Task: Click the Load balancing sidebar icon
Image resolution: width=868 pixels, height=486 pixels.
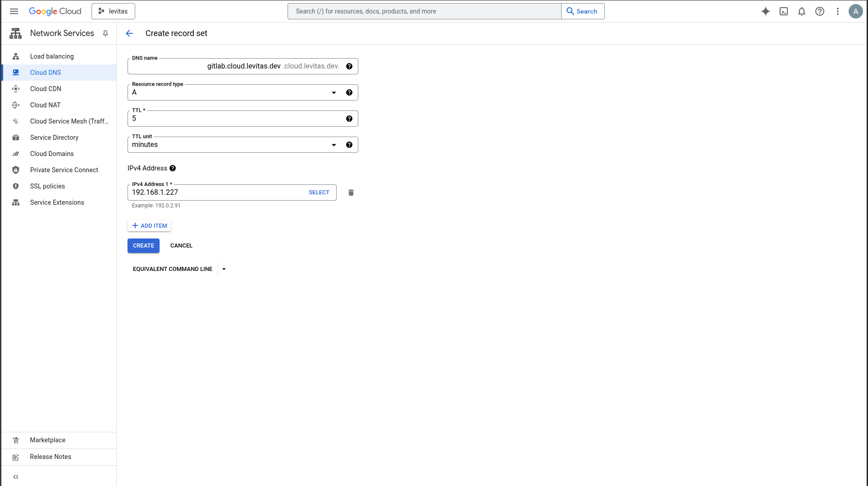Action: 16,56
